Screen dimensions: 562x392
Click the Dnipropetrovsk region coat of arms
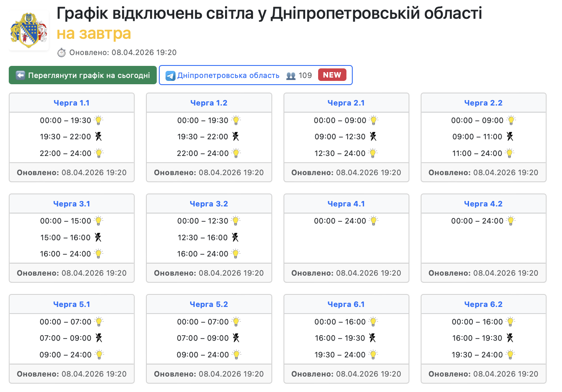pyautogui.click(x=29, y=30)
